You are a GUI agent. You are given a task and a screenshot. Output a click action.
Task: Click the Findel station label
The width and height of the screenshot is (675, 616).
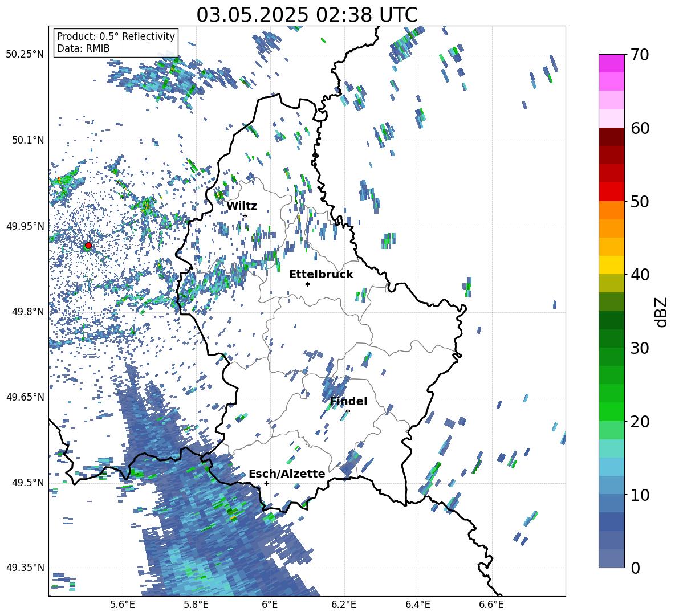[348, 401]
